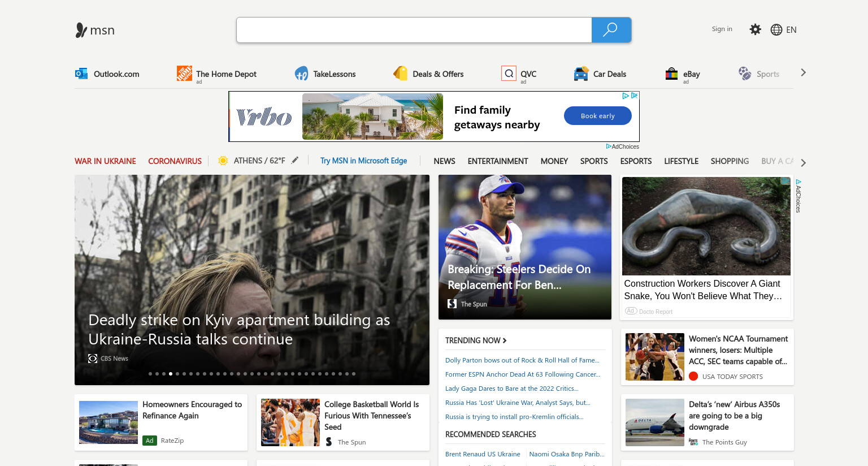Click The Spun icon on basketball story
This screenshot has width=868, height=466.
click(329, 441)
